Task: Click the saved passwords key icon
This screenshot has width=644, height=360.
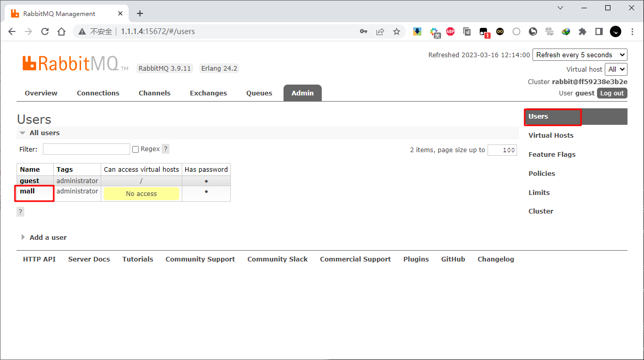Action: point(364,31)
